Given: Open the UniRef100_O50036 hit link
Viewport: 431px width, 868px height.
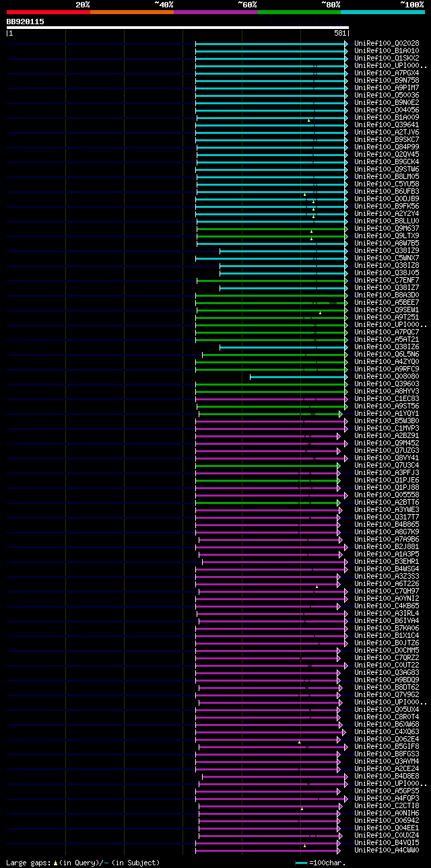Looking at the screenshot, I should (387, 95).
